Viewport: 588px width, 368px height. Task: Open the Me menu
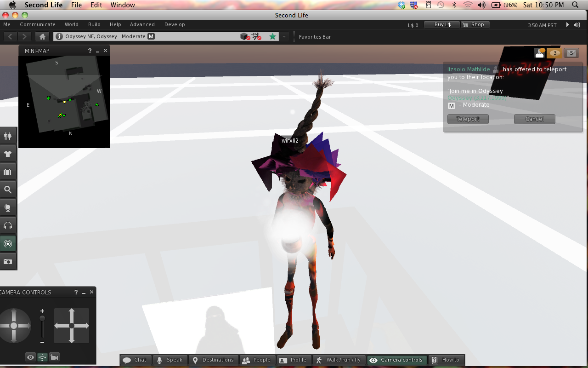(7, 24)
